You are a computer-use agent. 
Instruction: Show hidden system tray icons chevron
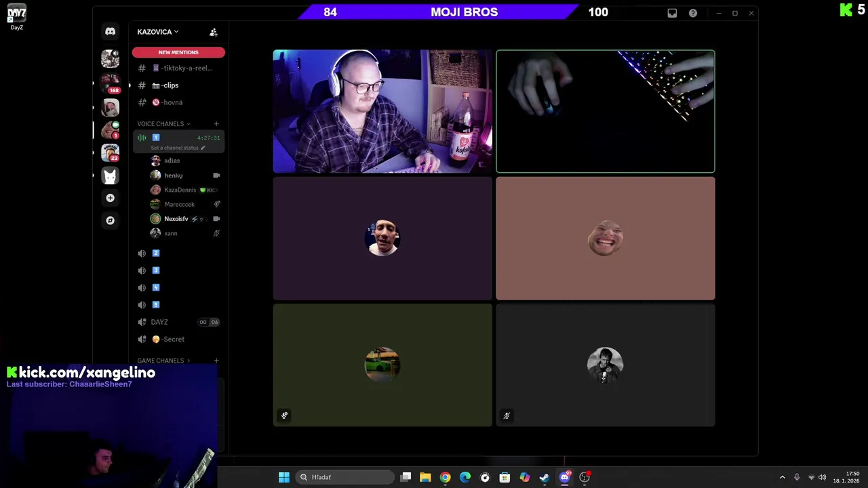782,477
